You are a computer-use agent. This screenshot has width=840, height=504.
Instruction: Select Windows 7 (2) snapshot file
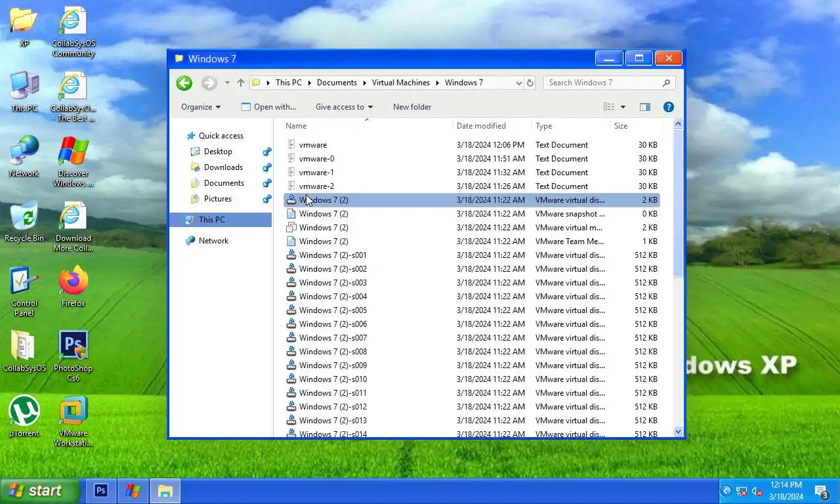(x=471, y=214)
